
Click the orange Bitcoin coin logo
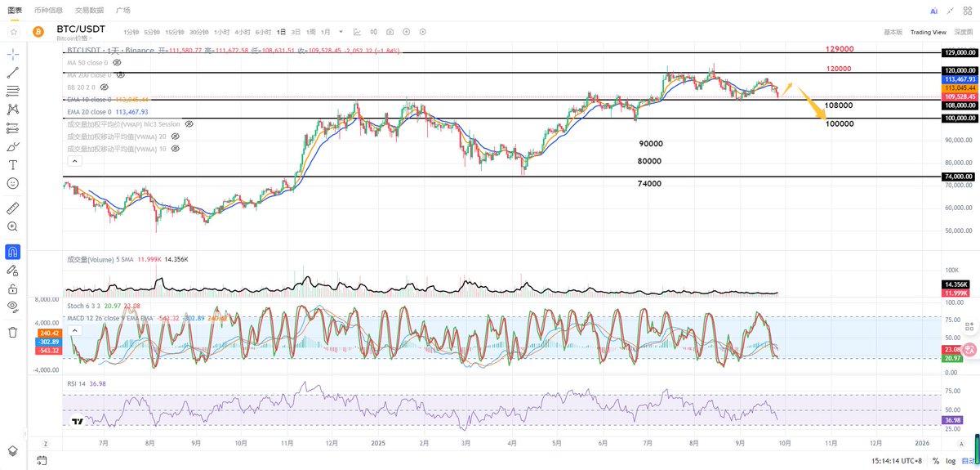37,32
